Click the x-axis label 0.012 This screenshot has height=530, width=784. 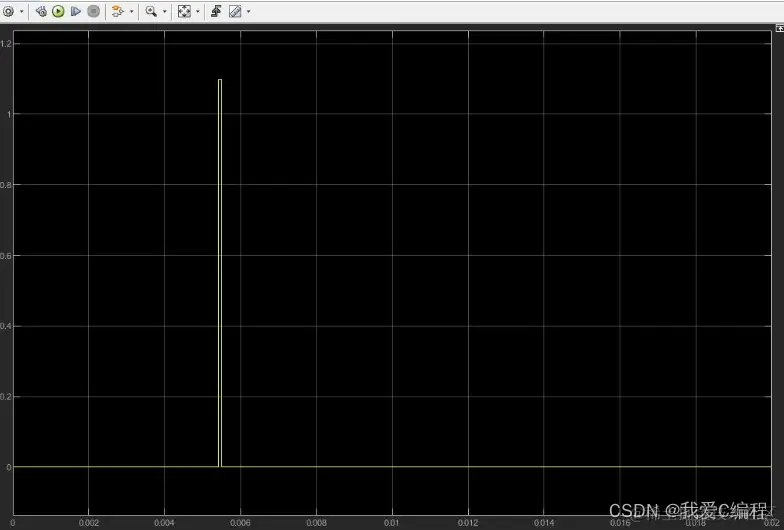point(468,523)
